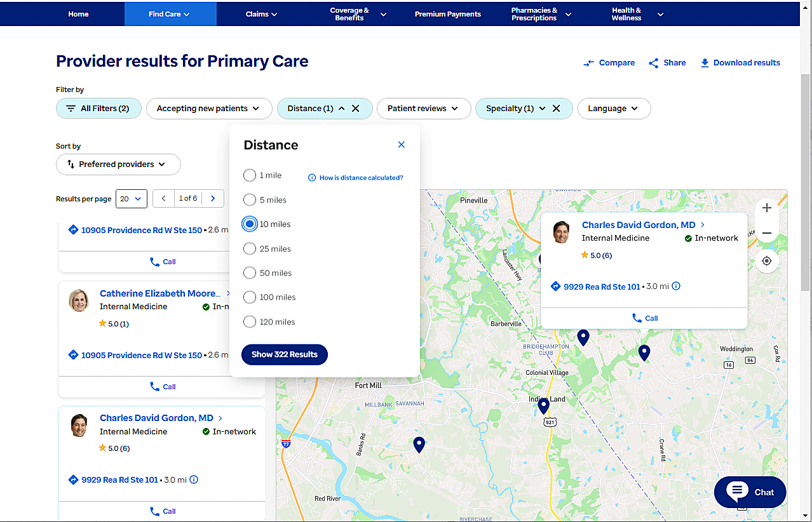Click Charles David Gordon photo in list
Viewport: 812px width, 522px height.
[78, 425]
